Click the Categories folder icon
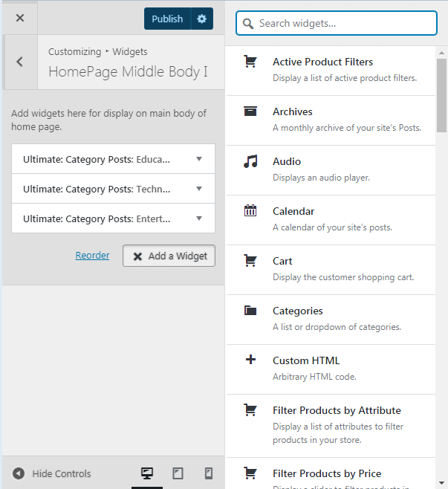Image resolution: width=448 pixels, height=489 pixels. (x=250, y=311)
